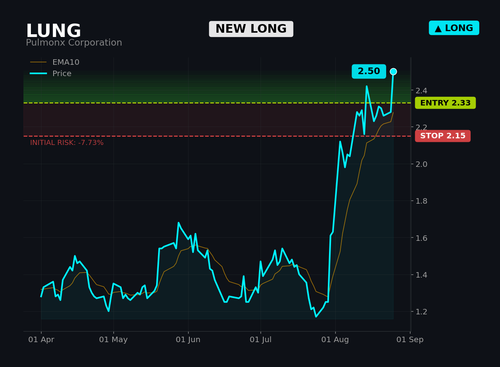
Task: Click the 2.0 price axis label
Action: coord(421,164)
